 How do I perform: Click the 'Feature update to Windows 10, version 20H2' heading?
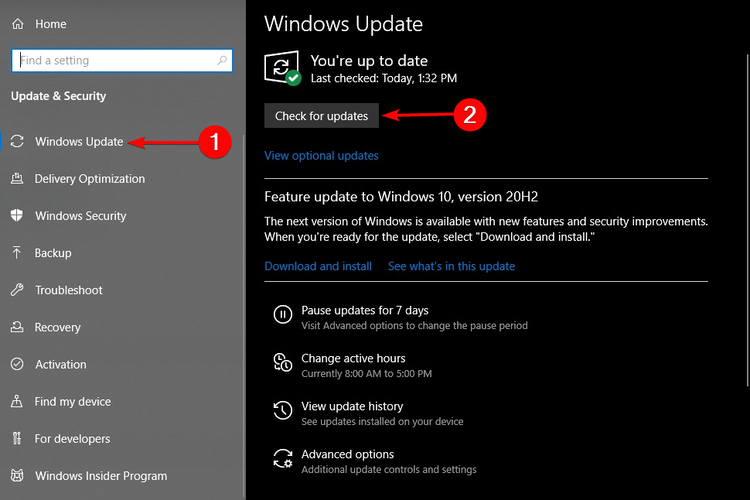tap(401, 197)
